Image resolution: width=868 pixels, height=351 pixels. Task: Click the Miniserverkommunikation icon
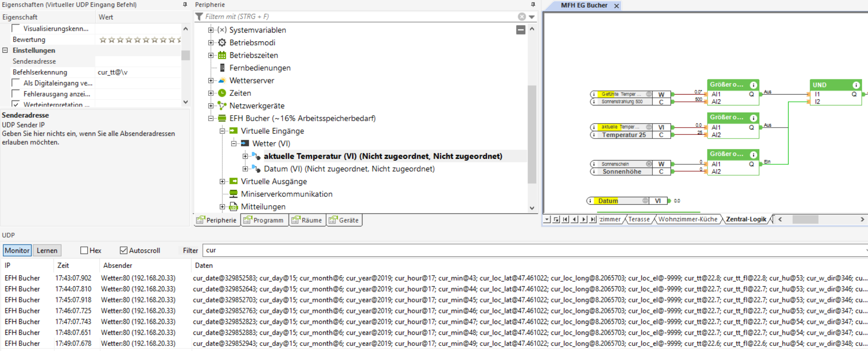(234, 194)
